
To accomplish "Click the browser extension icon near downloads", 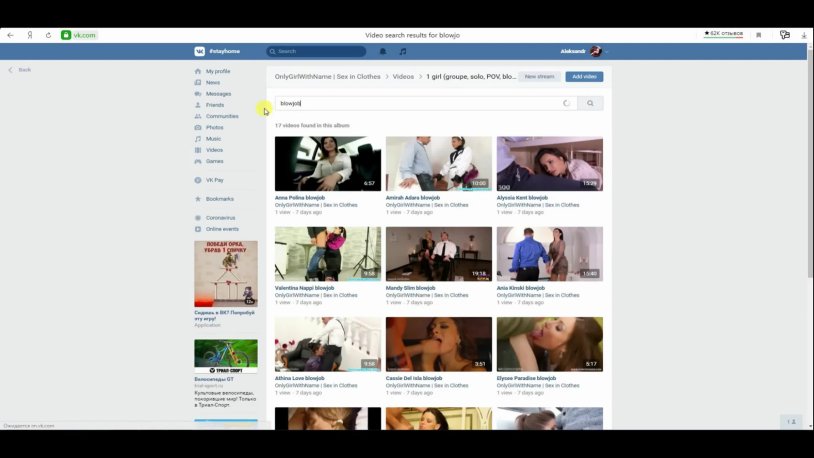I will point(784,35).
